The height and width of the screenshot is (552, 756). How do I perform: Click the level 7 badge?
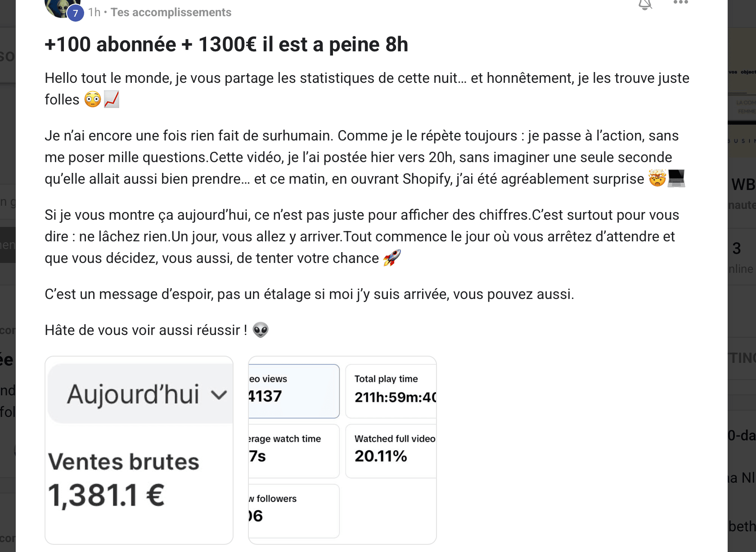point(76,14)
